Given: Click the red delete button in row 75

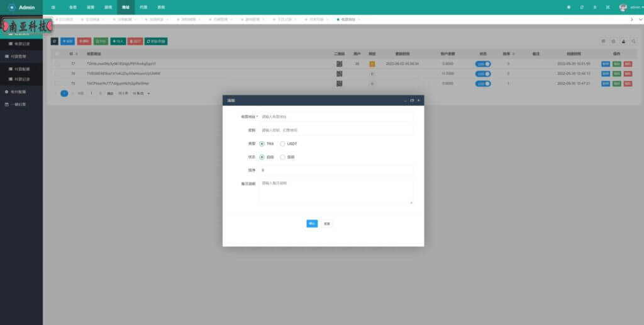Looking at the screenshot, I should [628, 84].
